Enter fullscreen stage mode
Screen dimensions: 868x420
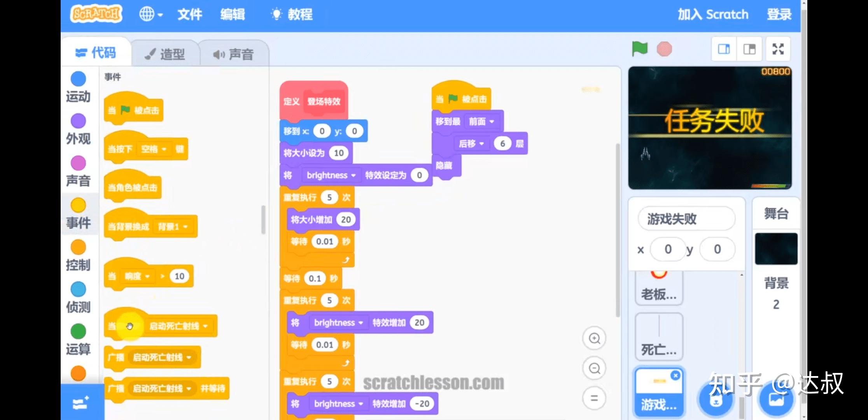[x=778, y=49]
